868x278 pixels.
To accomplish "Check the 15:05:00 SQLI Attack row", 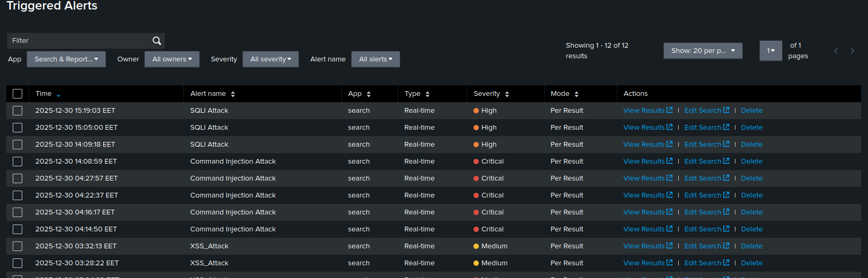I will tap(17, 128).
